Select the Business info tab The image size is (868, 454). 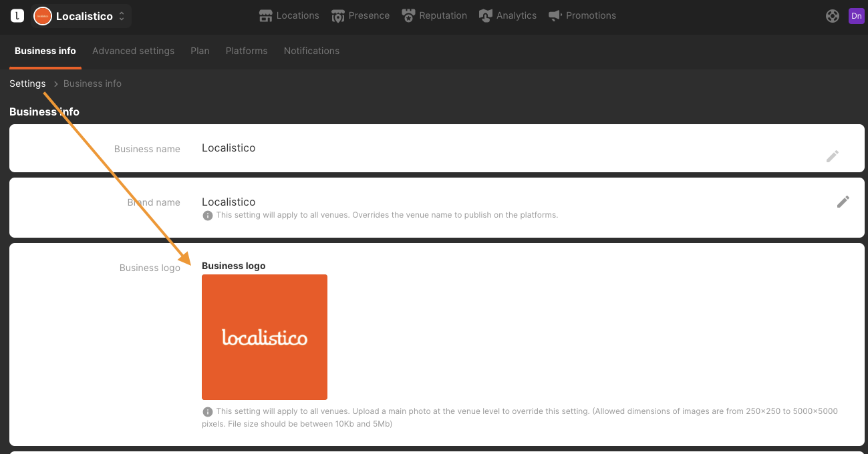(45, 51)
